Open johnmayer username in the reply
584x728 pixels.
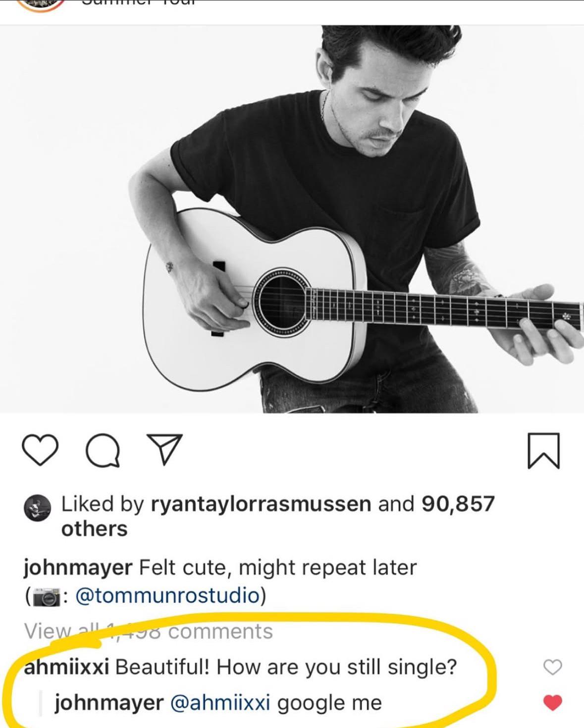point(109,703)
